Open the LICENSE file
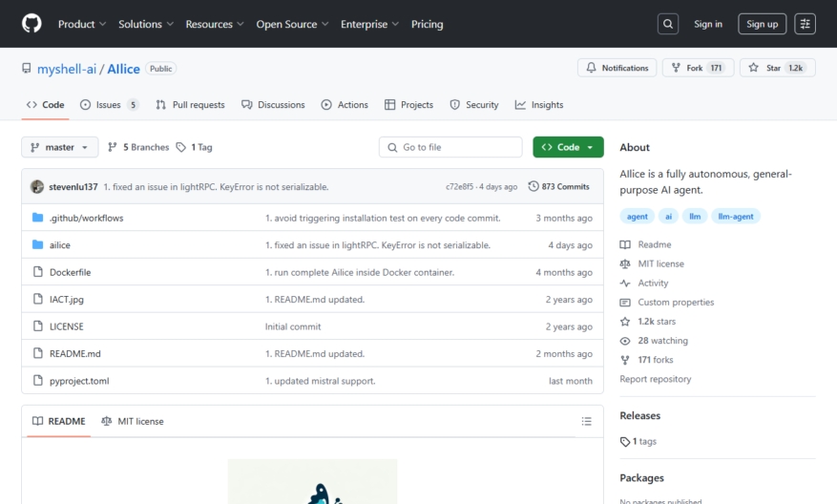Viewport: 837px width, 504px height. click(67, 326)
